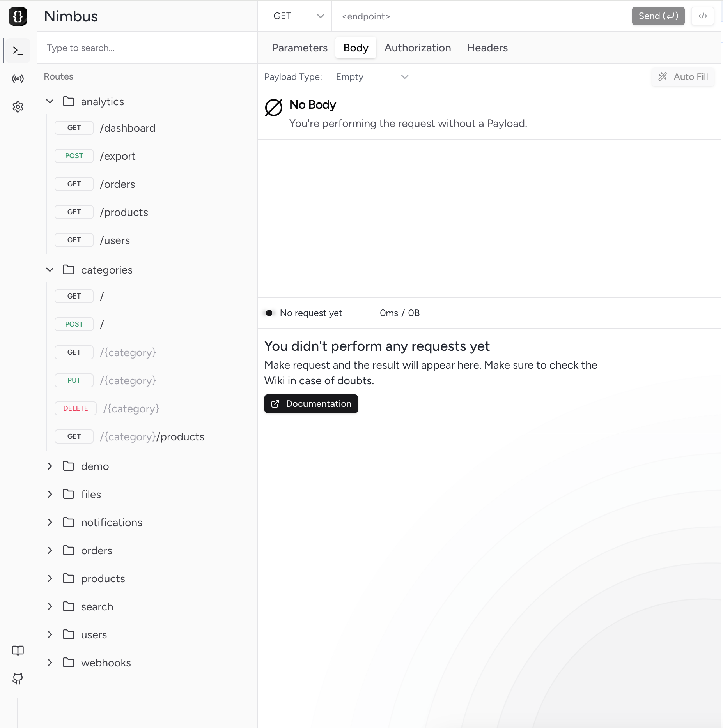This screenshot has width=723, height=728.
Task: Click the Nimbus curly braces logo icon
Action: tap(18, 16)
